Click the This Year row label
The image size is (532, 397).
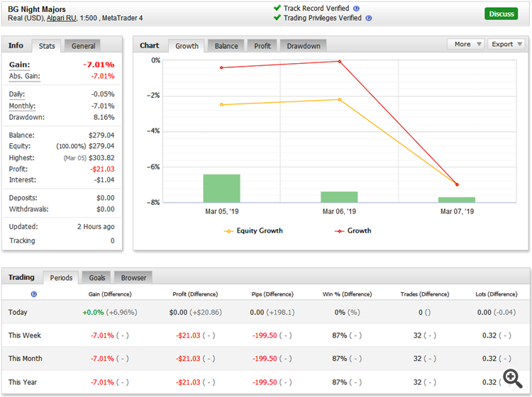tap(23, 382)
